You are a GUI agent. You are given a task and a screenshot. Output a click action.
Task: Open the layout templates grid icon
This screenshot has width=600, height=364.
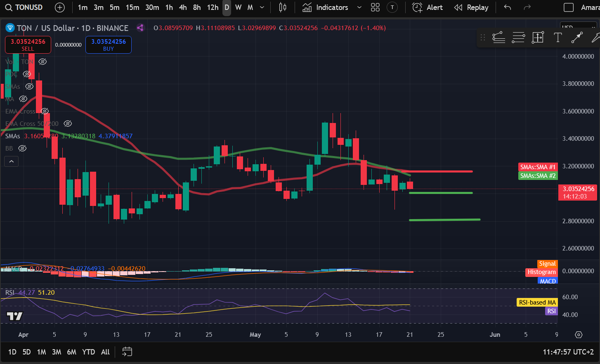click(375, 7)
